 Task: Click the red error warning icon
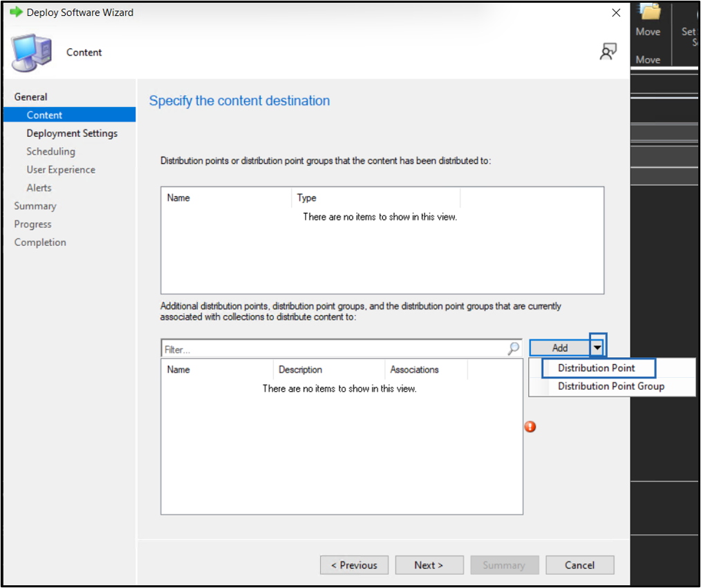pyautogui.click(x=530, y=427)
